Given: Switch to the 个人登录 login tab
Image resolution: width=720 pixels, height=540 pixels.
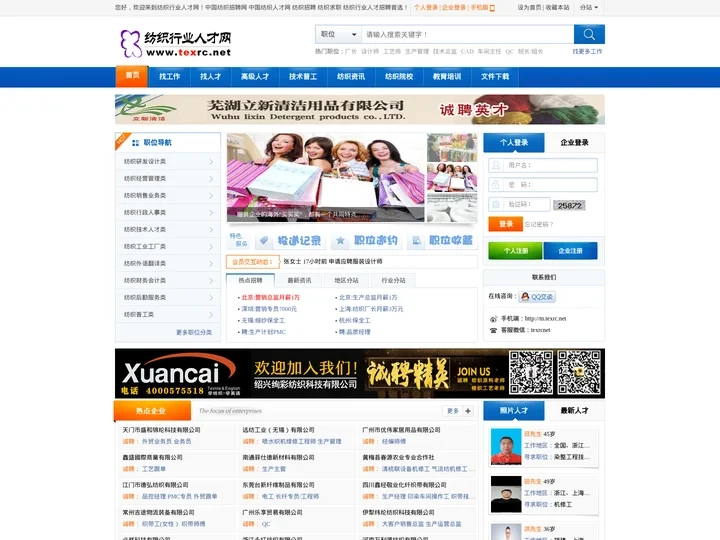Looking at the screenshot, I should [x=514, y=143].
